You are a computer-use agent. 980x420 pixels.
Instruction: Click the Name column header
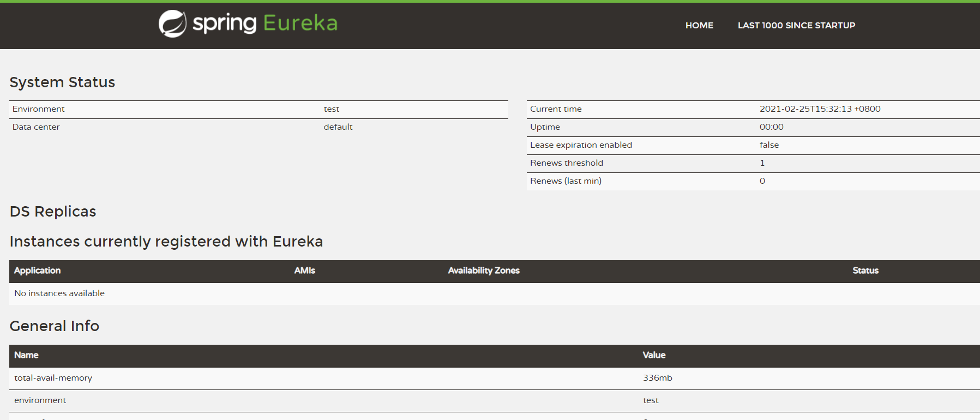pos(26,355)
